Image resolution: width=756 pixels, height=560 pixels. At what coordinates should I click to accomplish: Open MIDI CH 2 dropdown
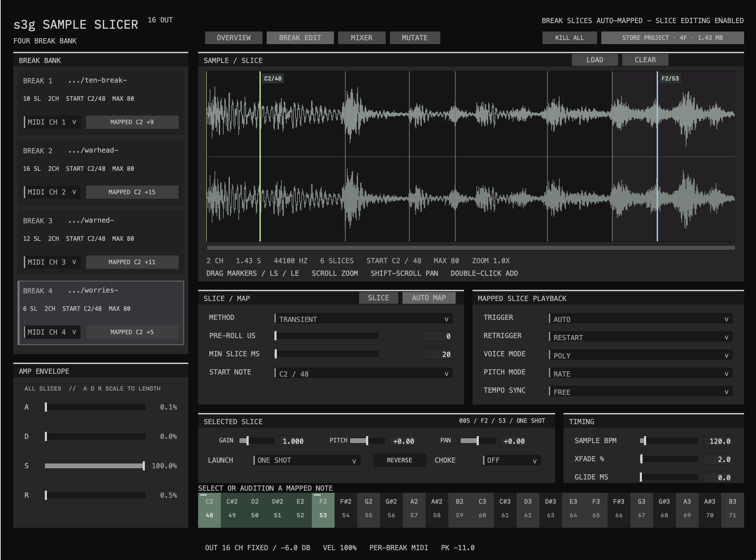pos(52,192)
